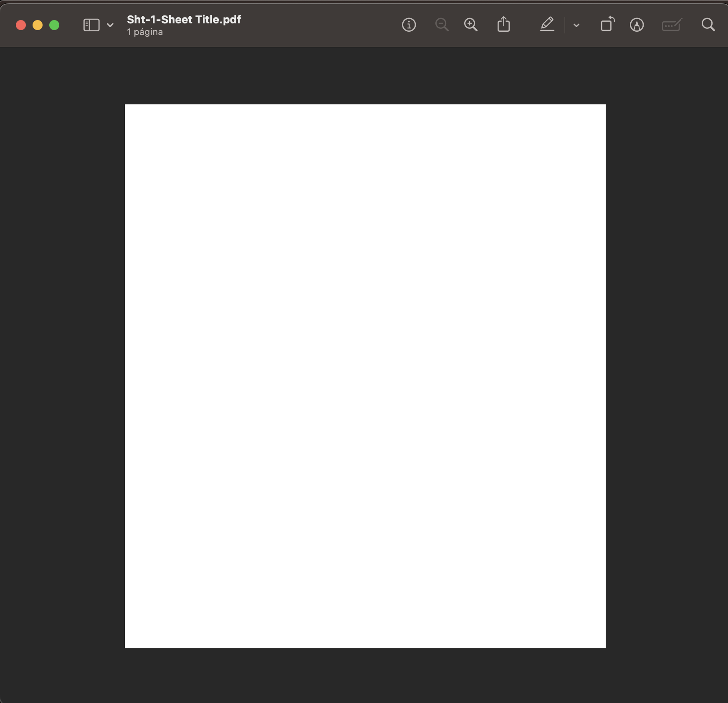Rotate the page with rotate icon
The image size is (728, 703).
(x=607, y=24)
